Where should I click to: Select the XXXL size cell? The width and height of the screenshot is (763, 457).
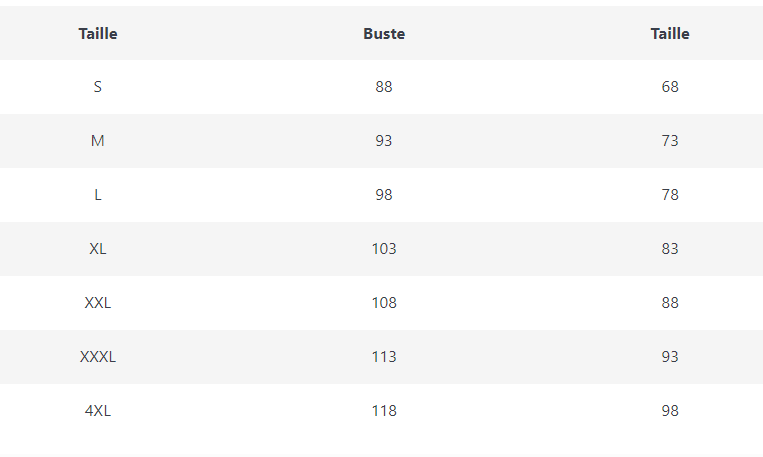pyautogui.click(x=98, y=357)
